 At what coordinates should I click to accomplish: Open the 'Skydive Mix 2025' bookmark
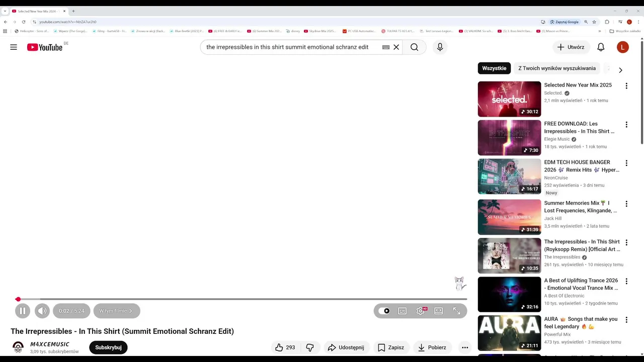click(x=319, y=31)
